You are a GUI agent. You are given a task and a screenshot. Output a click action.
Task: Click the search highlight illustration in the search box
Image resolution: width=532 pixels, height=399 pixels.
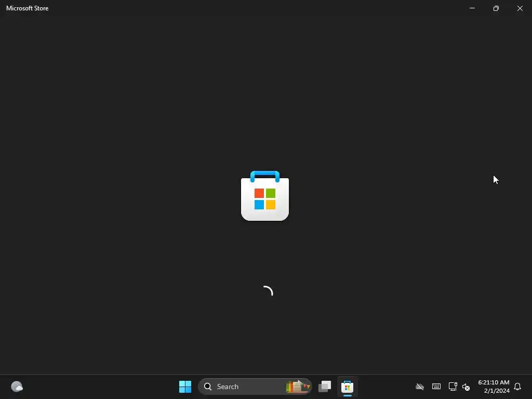coord(298,387)
